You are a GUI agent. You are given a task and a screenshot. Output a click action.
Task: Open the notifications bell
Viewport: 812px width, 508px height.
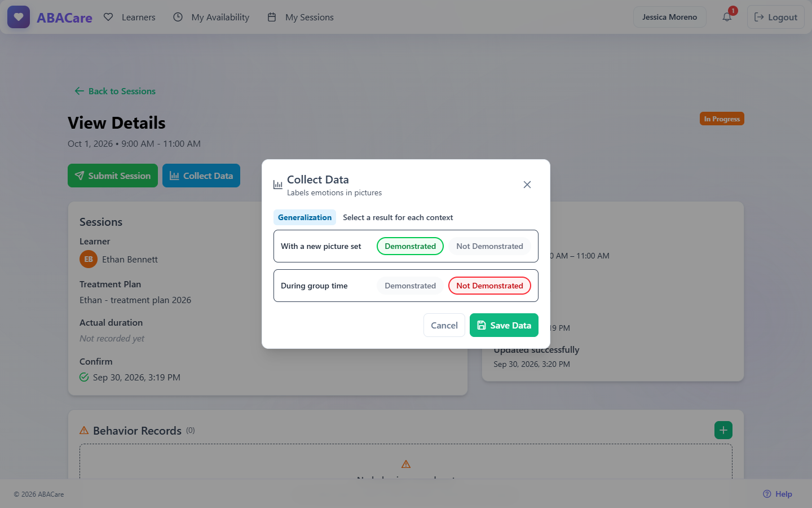coord(727,17)
